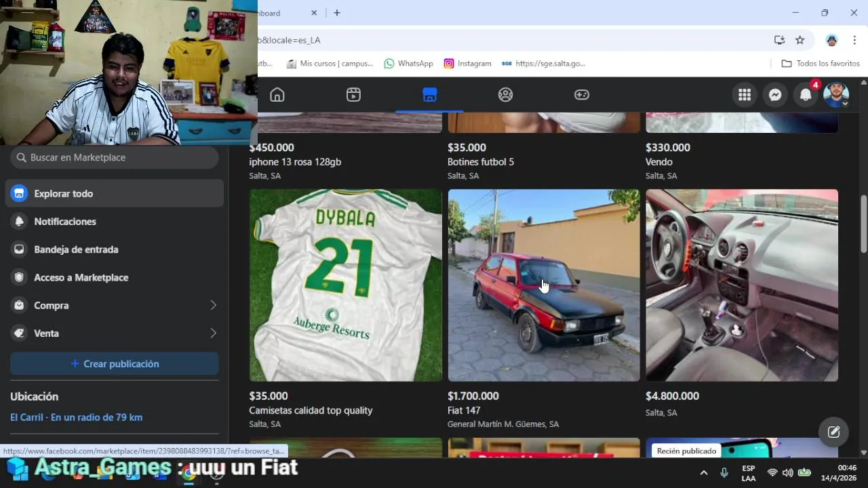Click the 'Fiat 147' listing title
868x488 pixels.
pyautogui.click(x=464, y=410)
